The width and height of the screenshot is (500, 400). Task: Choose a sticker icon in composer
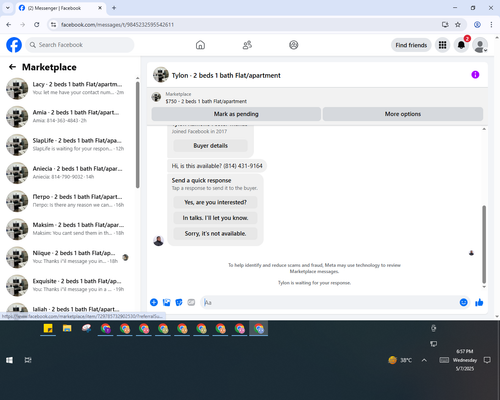(179, 302)
